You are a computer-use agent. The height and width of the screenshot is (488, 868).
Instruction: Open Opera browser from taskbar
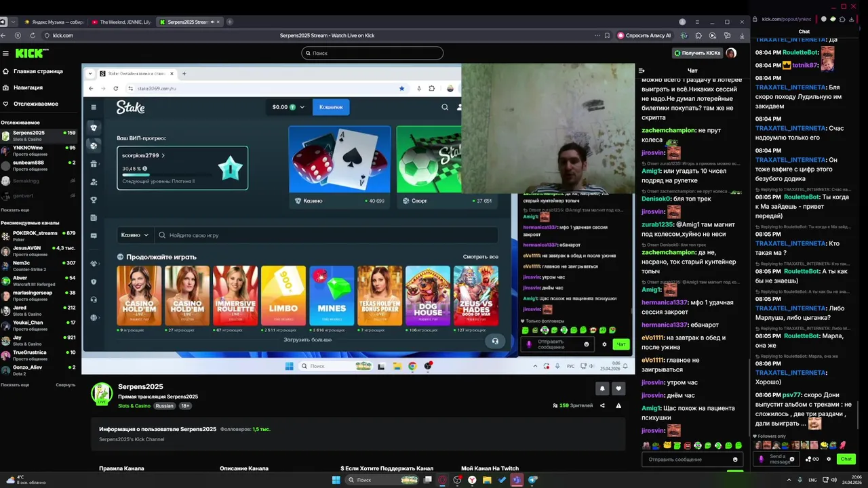tap(442, 480)
